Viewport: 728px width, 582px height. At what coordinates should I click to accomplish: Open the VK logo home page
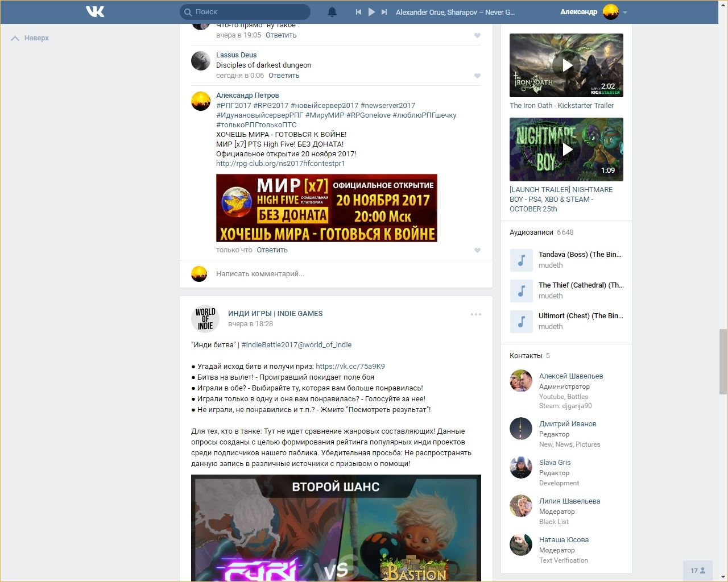(95, 11)
